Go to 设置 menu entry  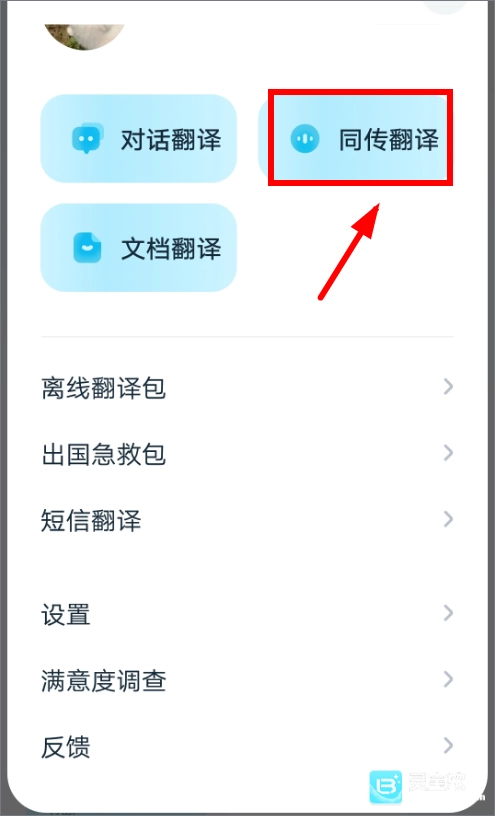click(x=247, y=614)
